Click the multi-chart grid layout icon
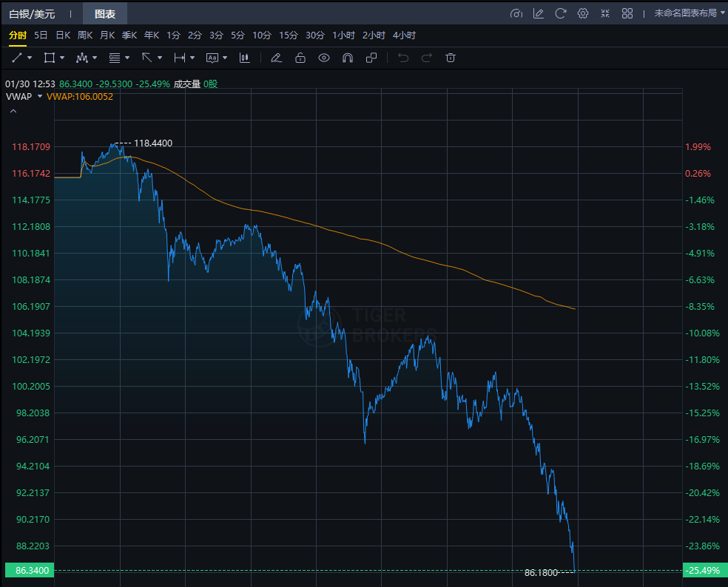728x587 pixels. tap(627, 13)
